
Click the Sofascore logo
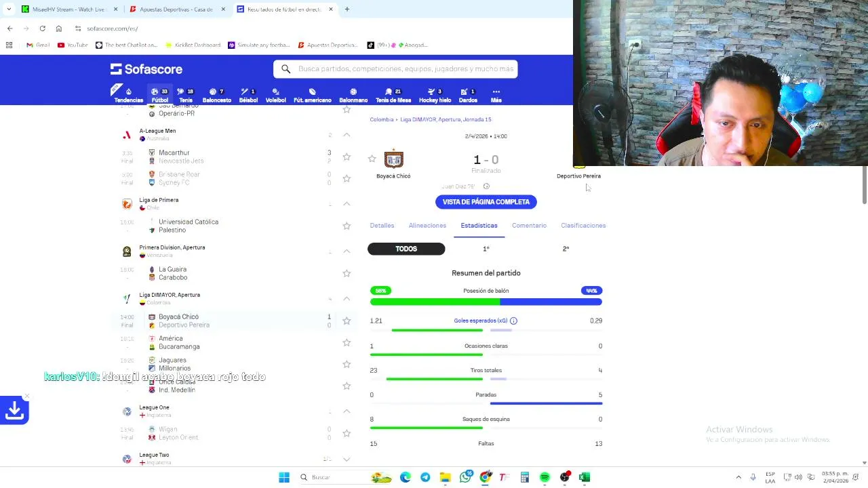coord(146,69)
